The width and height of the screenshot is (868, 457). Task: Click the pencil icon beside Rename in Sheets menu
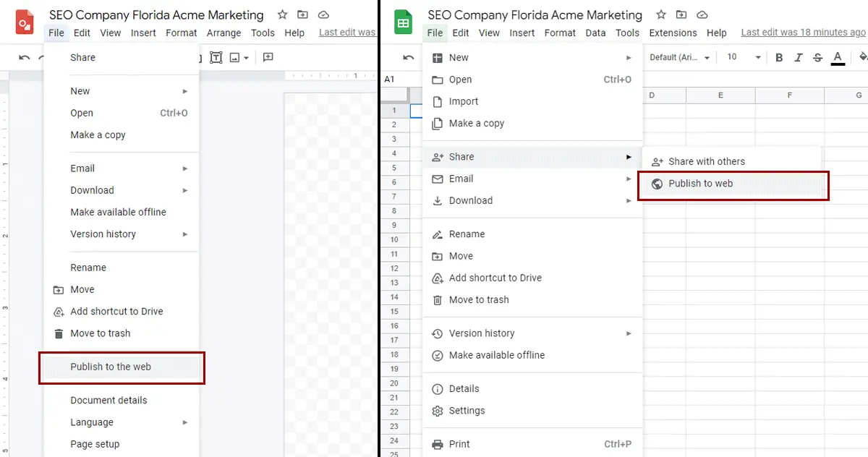coord(437,234)
